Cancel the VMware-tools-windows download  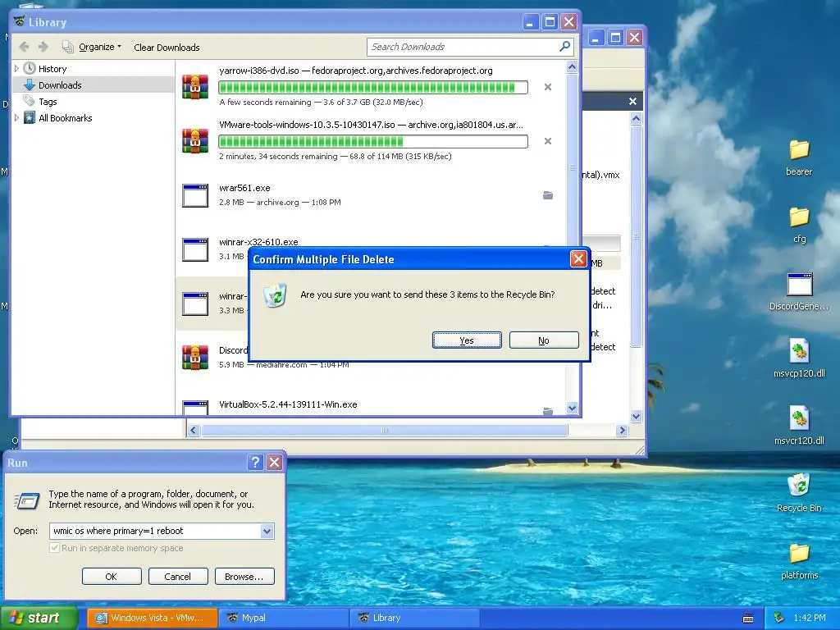click(547, 141)
